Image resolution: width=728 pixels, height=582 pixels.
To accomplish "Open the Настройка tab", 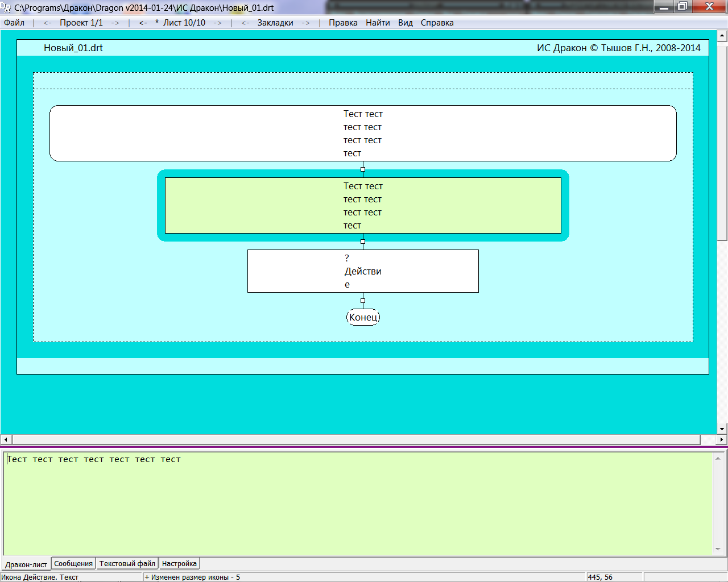I will (179, 564).
